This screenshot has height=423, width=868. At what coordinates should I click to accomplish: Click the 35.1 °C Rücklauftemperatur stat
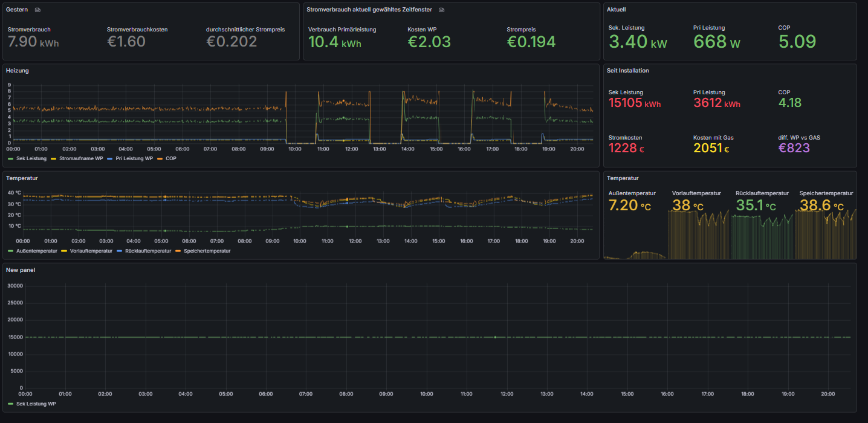(756, 205)
